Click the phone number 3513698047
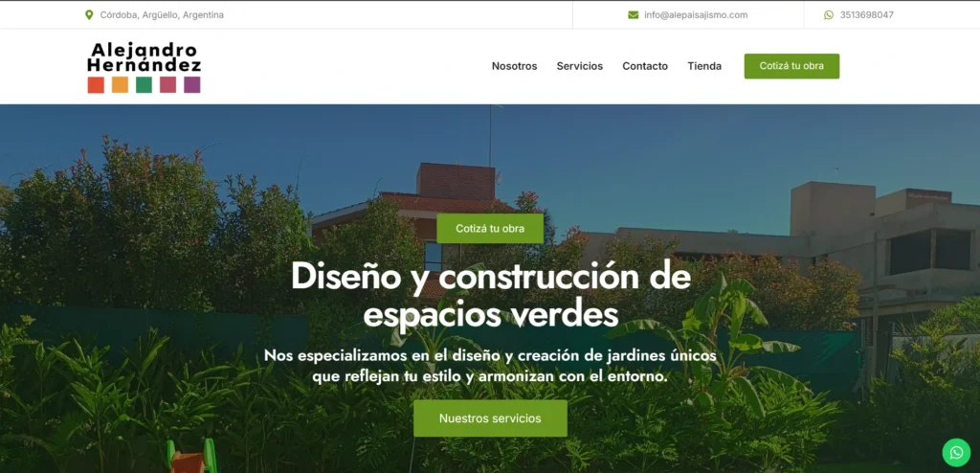 pyautogui.click(x=866, y=15)
